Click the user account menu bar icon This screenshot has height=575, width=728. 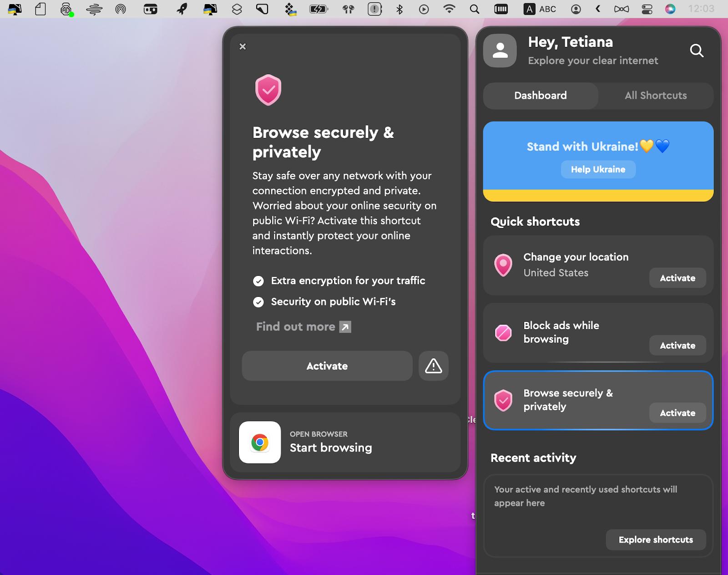coord(576,9)
